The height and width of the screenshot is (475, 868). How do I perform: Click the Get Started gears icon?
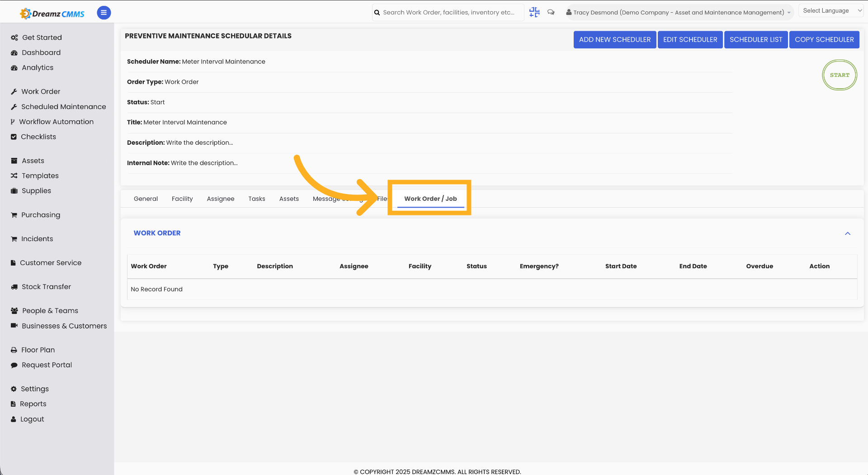tap(14, 38)
